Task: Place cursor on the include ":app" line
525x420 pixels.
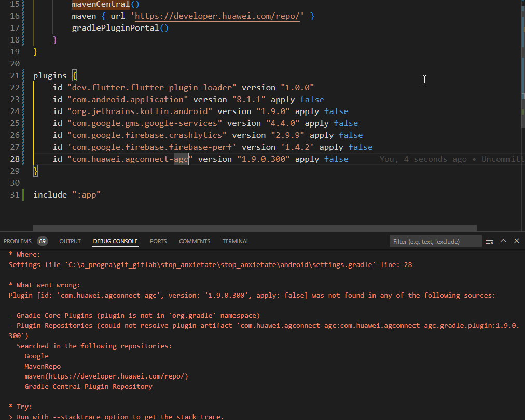Action: pos(66,195)
